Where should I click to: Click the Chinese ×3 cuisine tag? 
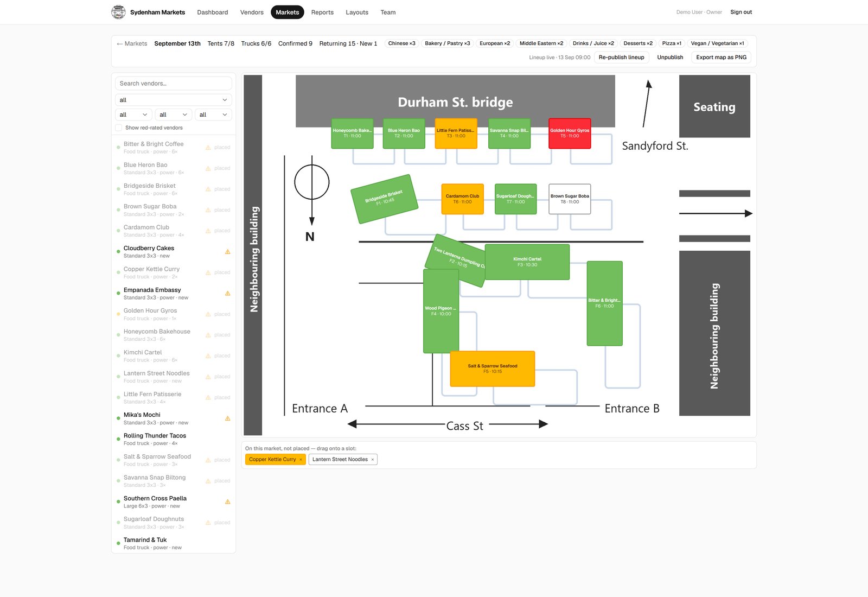[402, 43]
